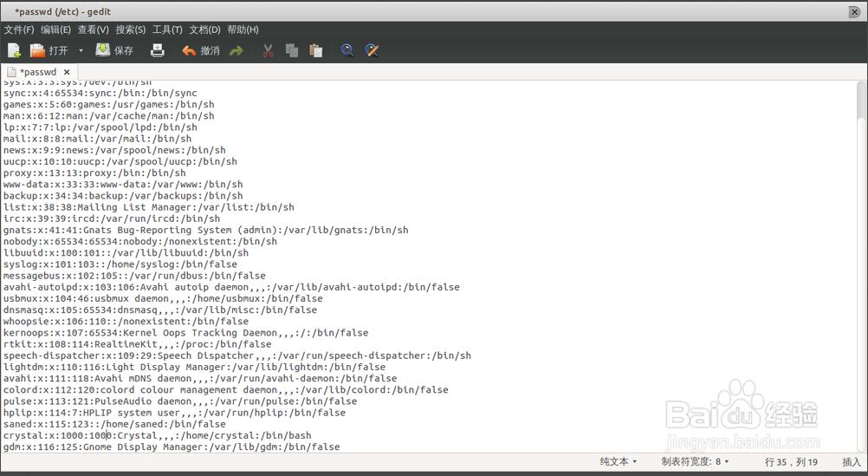Click the list:x:38:38 Mailing List Manager line
This screenshot has height=476, width=868.
point(149,207)
